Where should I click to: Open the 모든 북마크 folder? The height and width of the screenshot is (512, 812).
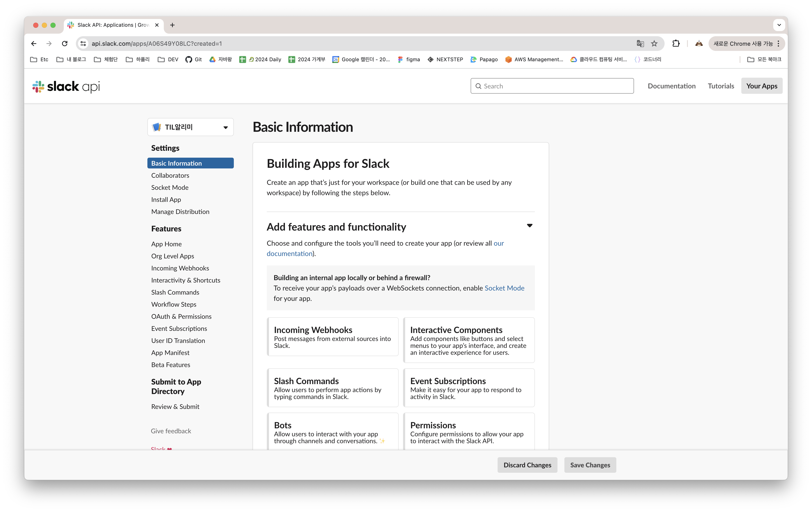764,59
